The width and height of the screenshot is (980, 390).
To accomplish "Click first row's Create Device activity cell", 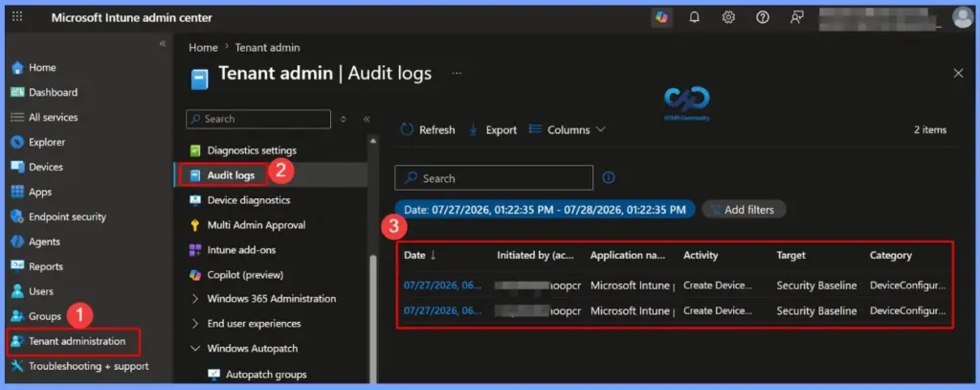I will pos(718,286).
